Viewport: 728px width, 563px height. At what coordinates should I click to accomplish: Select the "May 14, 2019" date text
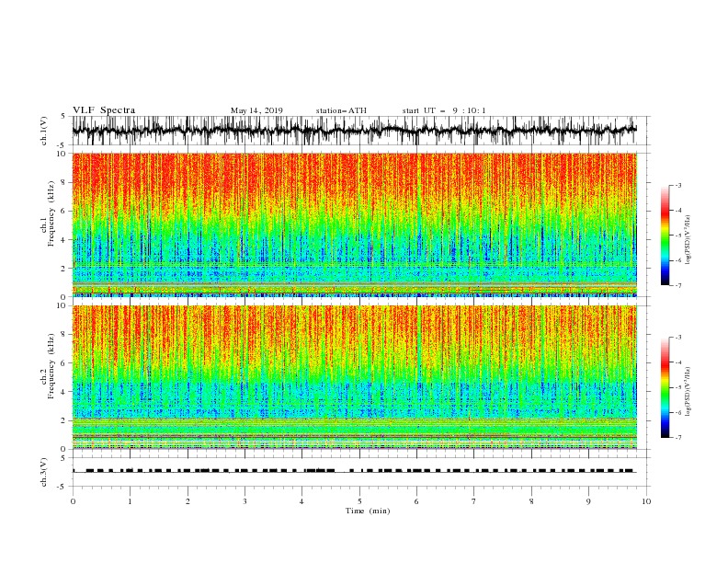point(256,110)
